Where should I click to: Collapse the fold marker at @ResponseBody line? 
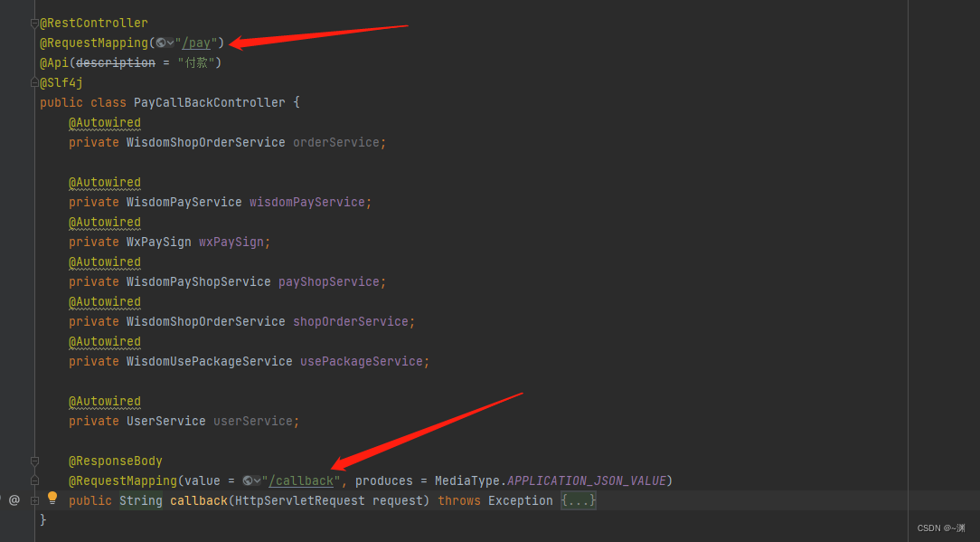coord(34,461)
